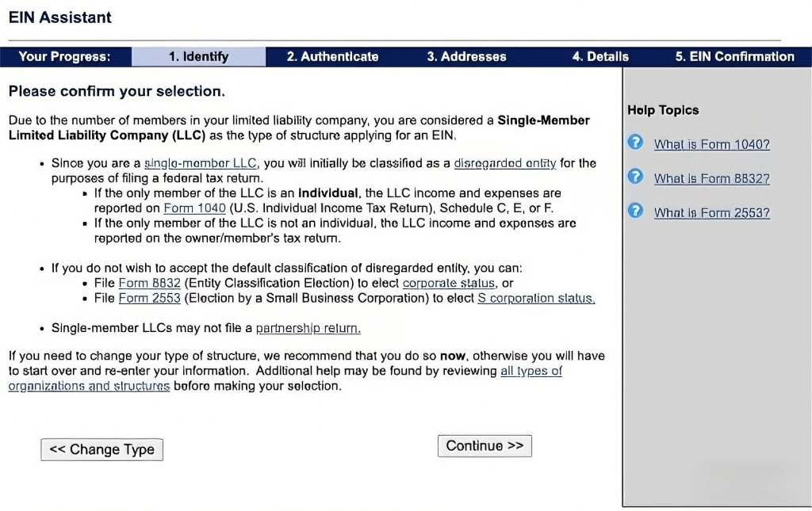Follow the partnership return link
This screenshot has width=812, height=511.
(x=308, y=327)
